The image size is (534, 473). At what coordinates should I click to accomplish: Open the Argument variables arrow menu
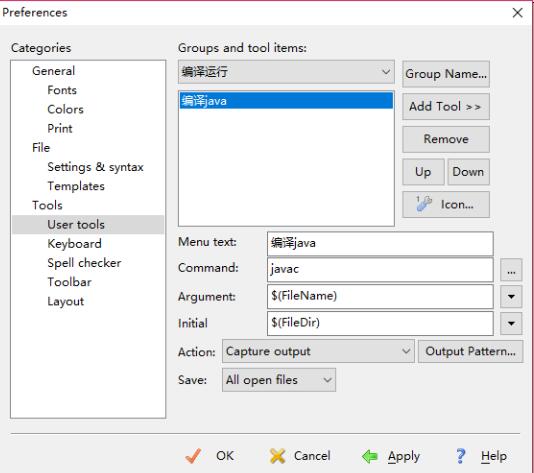pyautogui.click(x=511, y=296)
